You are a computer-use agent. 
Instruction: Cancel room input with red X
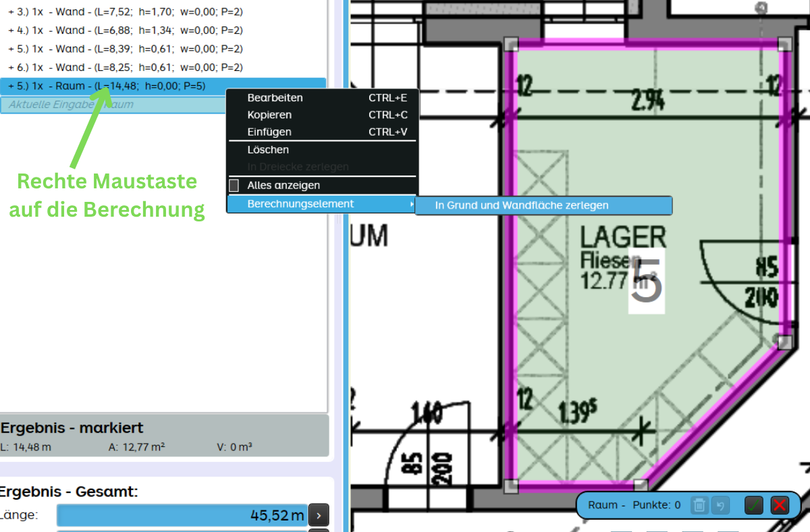pos(780,504)
